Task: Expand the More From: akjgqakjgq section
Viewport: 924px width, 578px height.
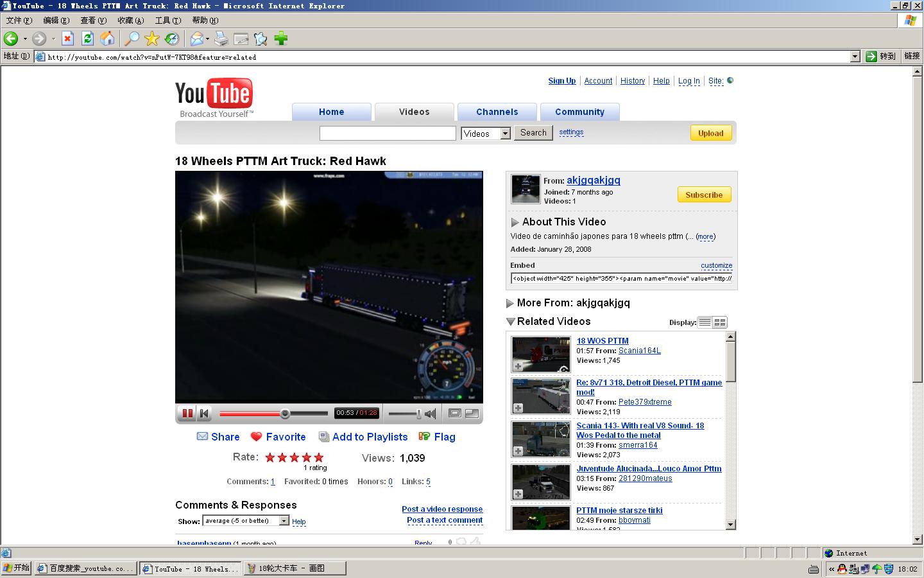Action: click(x=510, y=303)
